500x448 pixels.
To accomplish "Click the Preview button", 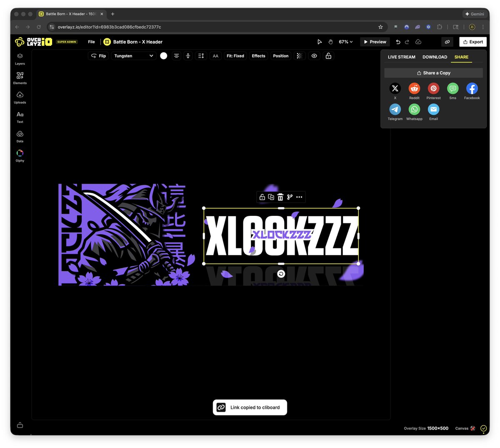I will [x=375, y=42].
